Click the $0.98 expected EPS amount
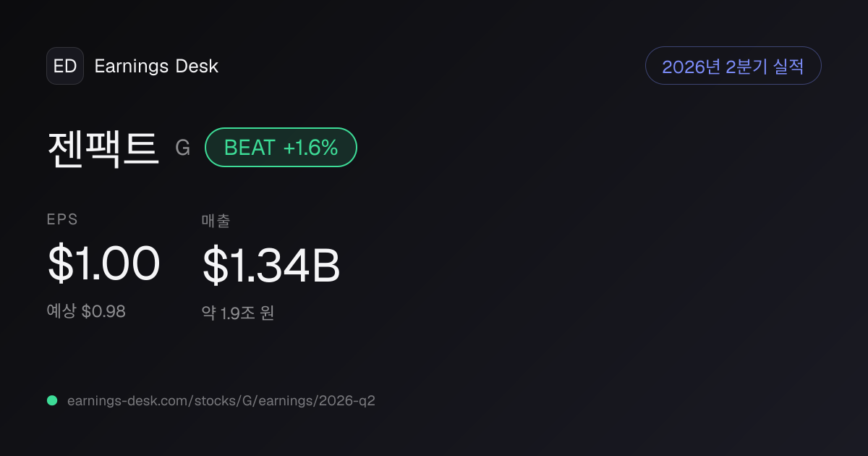 point(103,311)
